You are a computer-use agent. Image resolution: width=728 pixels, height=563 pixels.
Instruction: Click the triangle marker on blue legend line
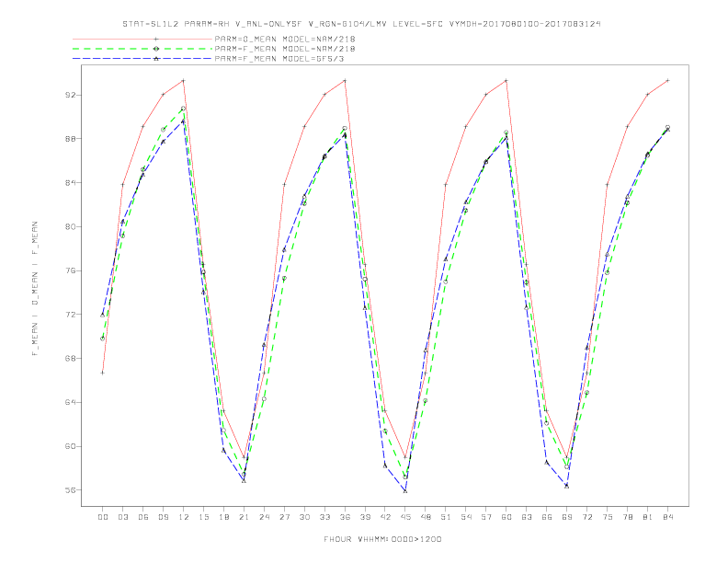[x=156, y=59]
